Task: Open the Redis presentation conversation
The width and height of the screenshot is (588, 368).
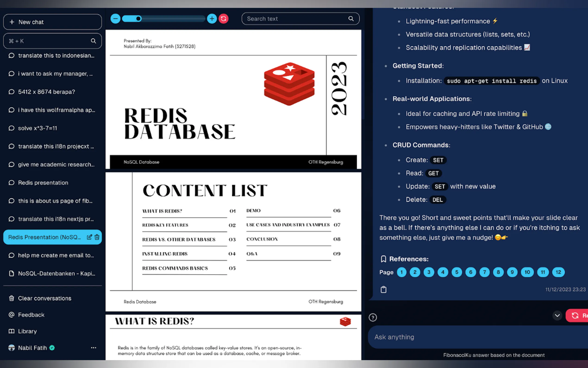Action: (x=43, y=183)
